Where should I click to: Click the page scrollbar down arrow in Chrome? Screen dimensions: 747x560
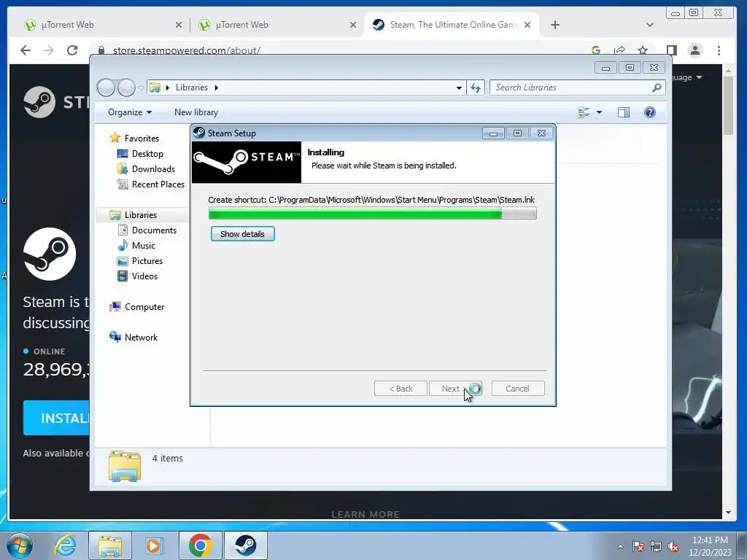(728, 513)
